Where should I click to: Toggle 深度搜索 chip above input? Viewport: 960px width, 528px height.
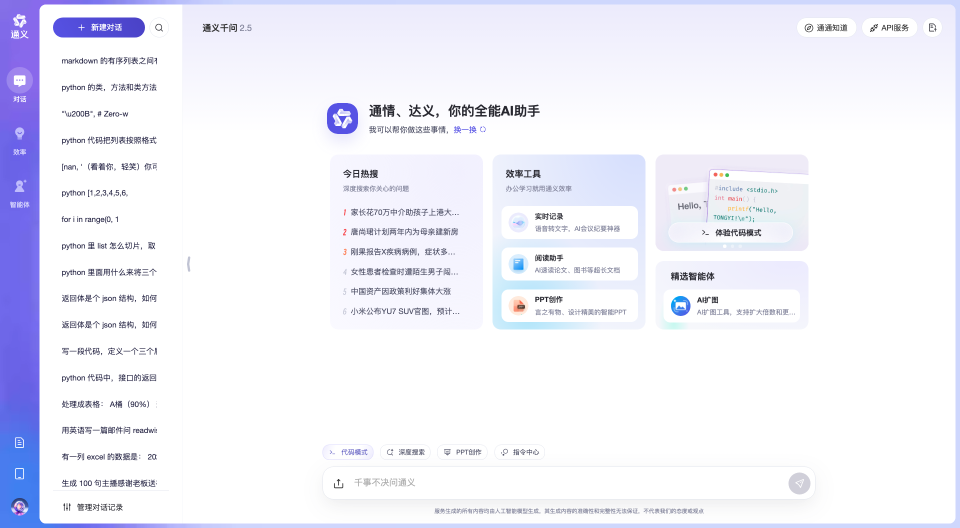click(405, 452)
